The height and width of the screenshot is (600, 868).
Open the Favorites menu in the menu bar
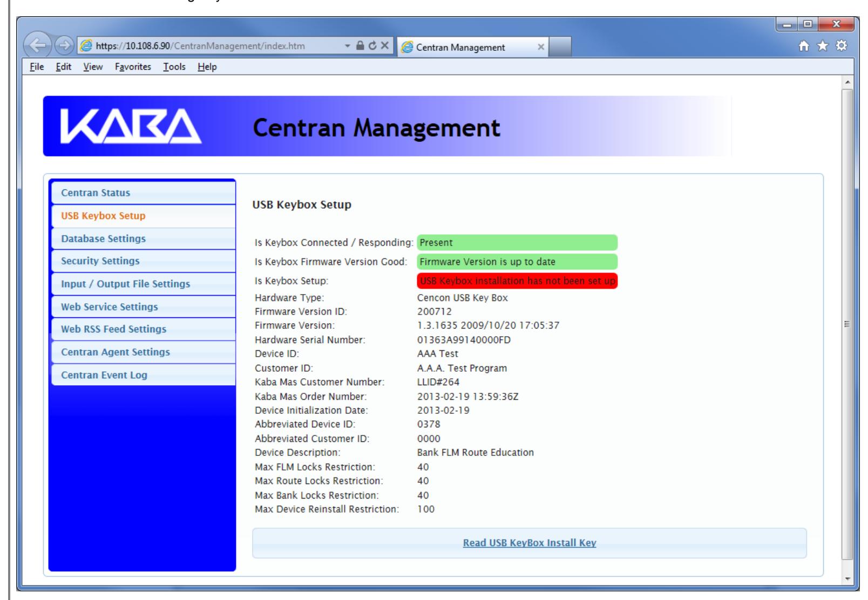133,67
